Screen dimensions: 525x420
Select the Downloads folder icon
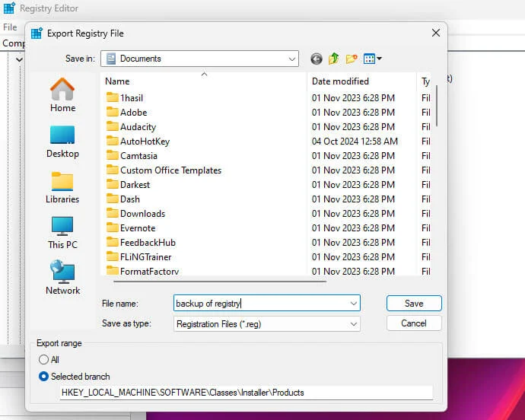pos(113,213)
